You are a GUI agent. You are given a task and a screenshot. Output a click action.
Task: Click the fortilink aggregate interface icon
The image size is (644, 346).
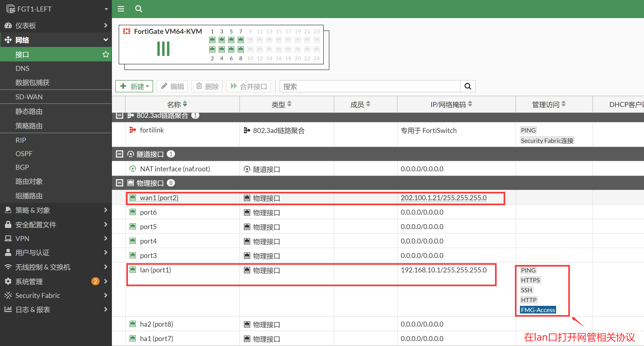point(132,130)
